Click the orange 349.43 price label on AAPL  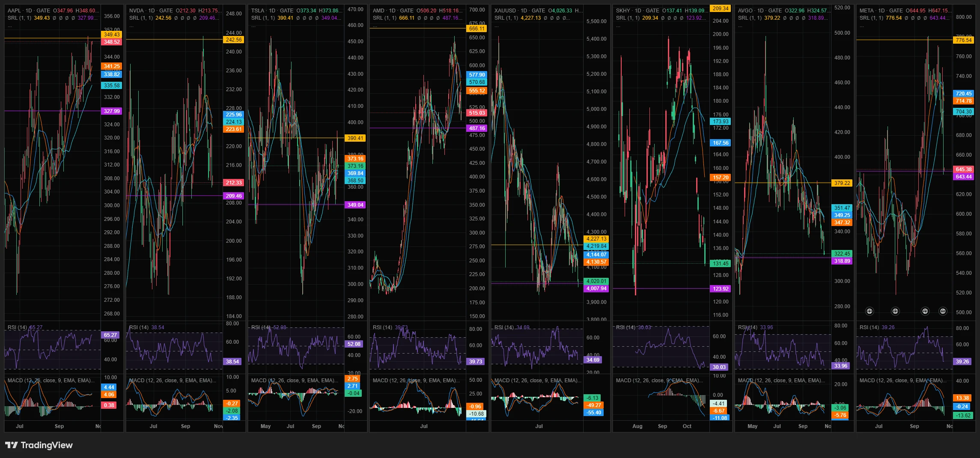(112, 35)
